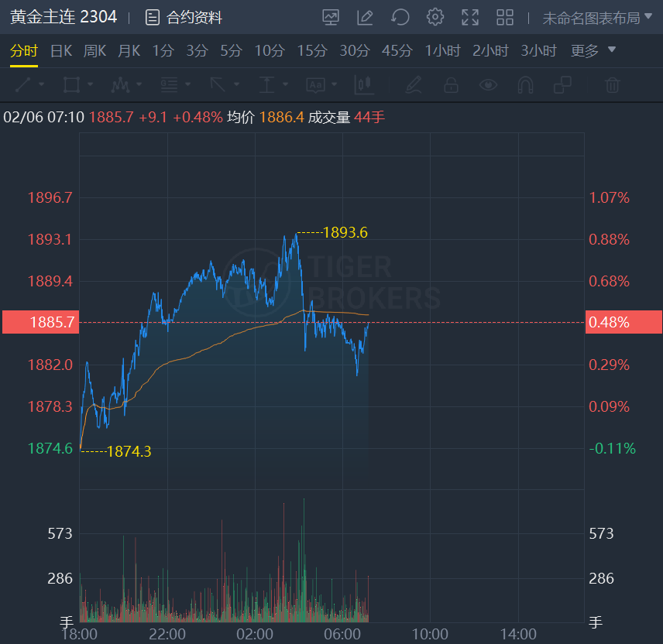Viewport: 663px width, 644px height.
Task: Expand the line drawing tool dropdown
Action: click(x=40, y=84)
